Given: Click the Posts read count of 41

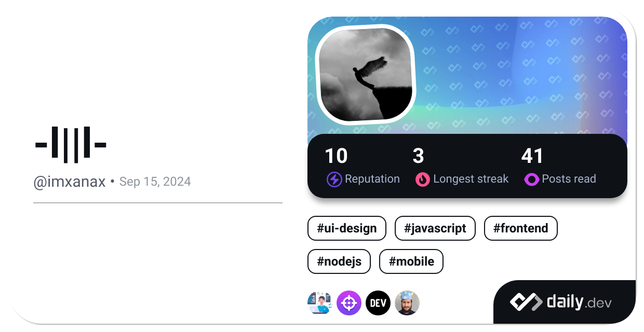Looking at the screenshot, I should tap(532, 156).
